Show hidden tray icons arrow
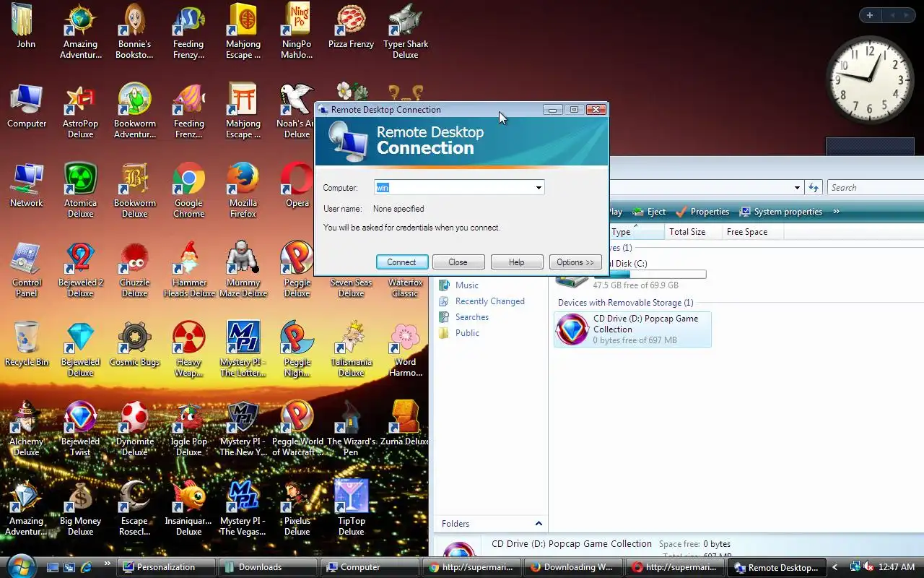This screenshot has height=578, width=924. click(x=835, y=567)
